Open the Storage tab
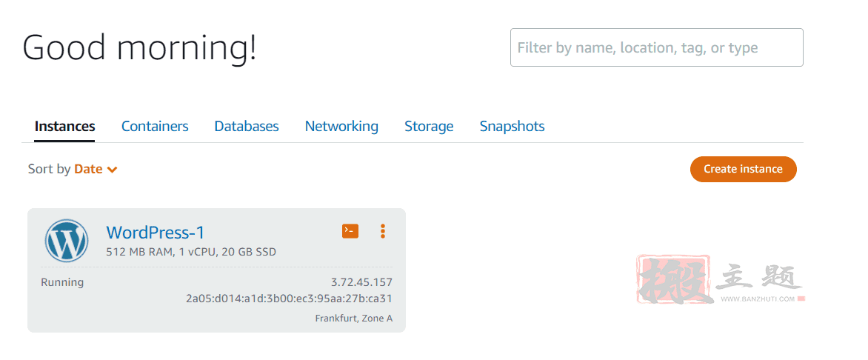 [x=429, y=126]
